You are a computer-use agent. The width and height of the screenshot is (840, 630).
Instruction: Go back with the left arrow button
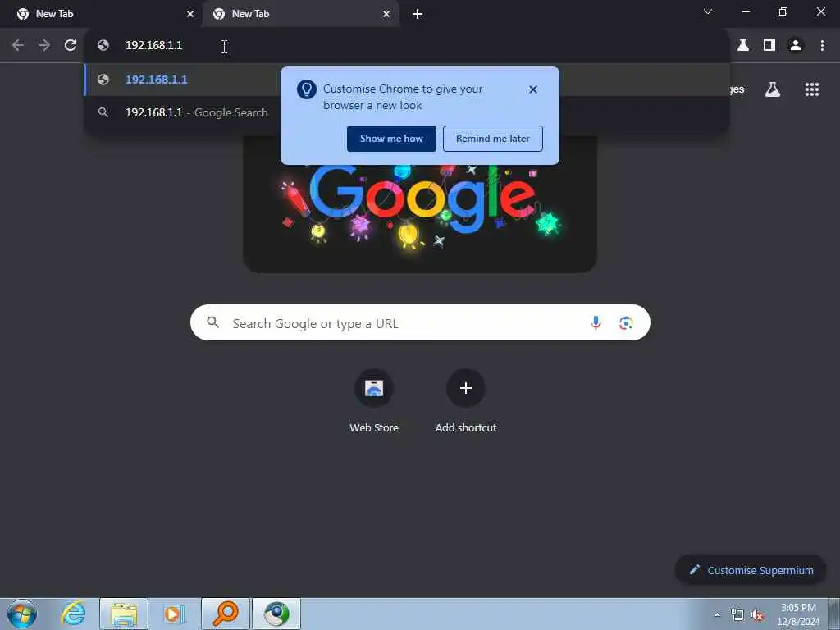pyautogui.click(x=18, y=46)
